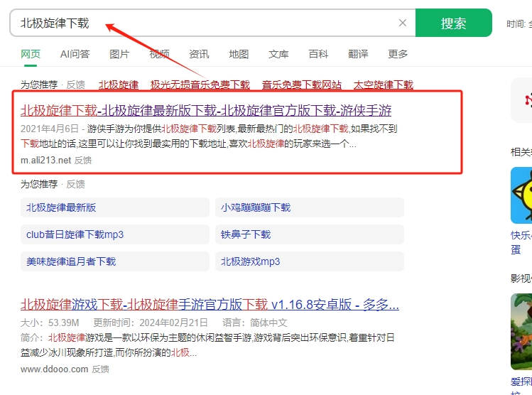Switch to the AI问答 tab
The height and width of the screenshot is (395, 532).
pyautogui.click(x=75, y=54)
